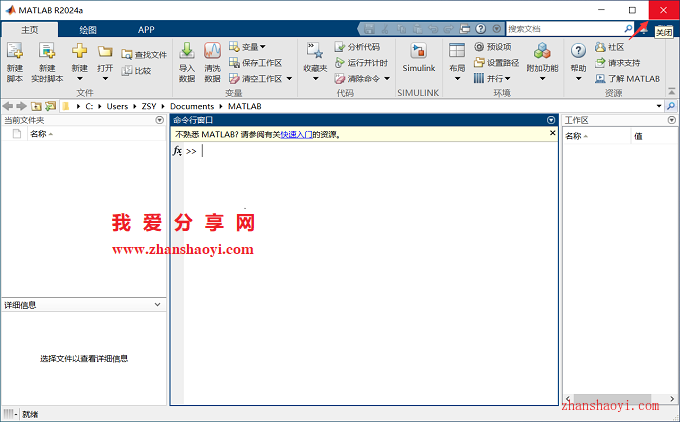Screen dimensions: 680x422
Task: Click inside the Search Documentation field
Action: pyautogui.click(x=564, y=29)
